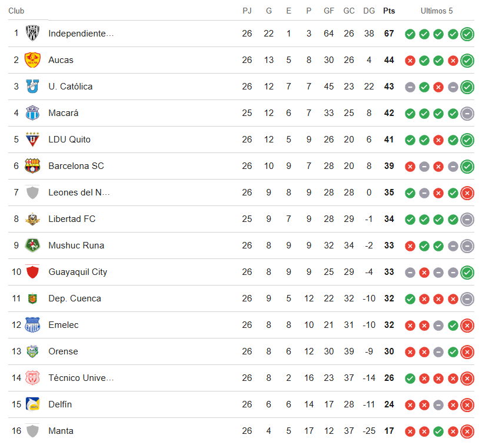Click the latest draw indicator for Macará
Viewport: 479px width, 448px height.
pos(467,114)
